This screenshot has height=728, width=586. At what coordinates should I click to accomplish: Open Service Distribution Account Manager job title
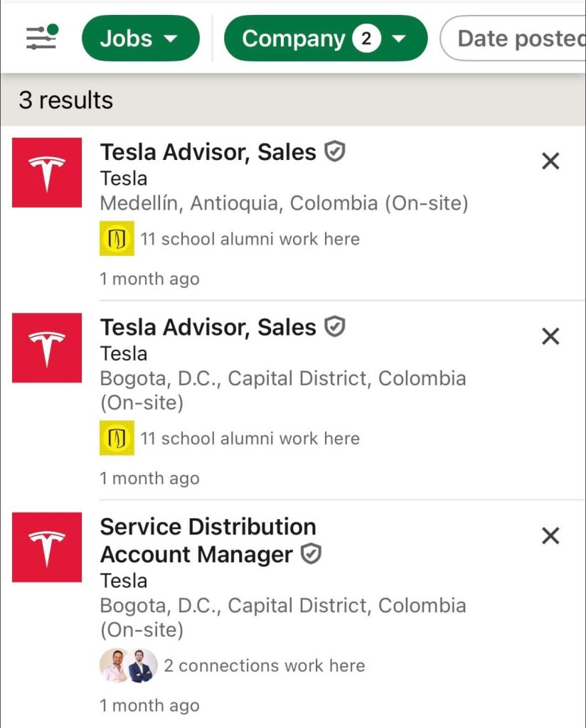click(x=208, y=540)
